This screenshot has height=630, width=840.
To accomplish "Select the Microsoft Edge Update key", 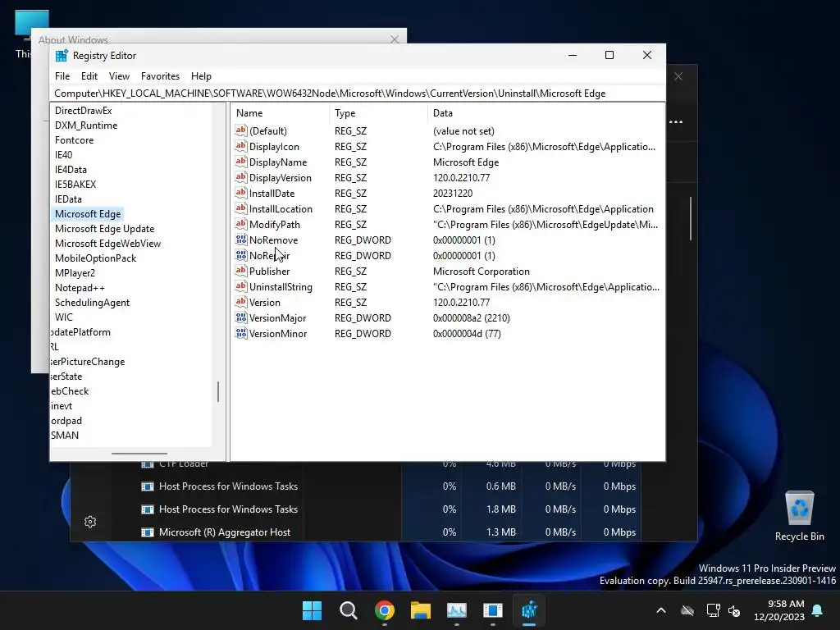I will coord(104,229).
